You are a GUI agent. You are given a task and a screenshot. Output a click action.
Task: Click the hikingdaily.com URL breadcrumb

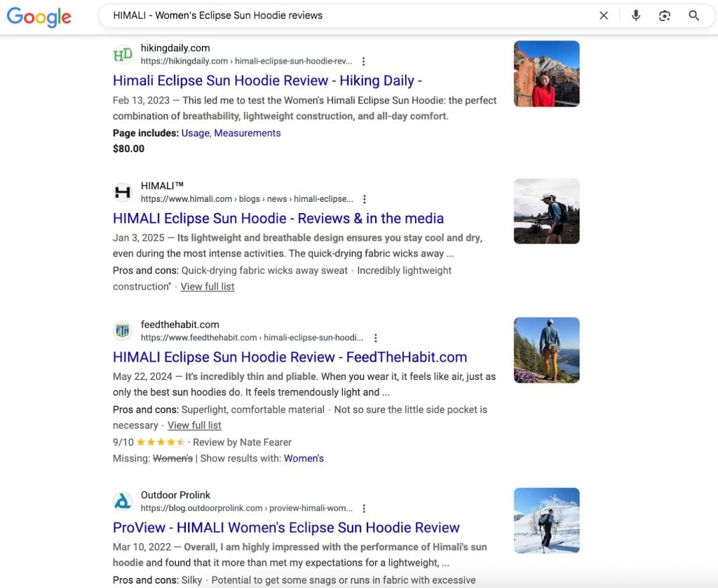pos(246,61)
